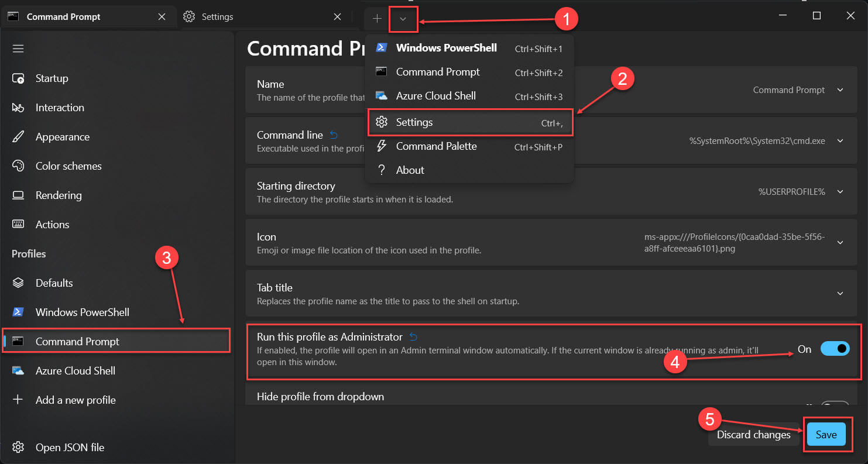
Task: Click the Discard changes button
Action: [754, 435]
